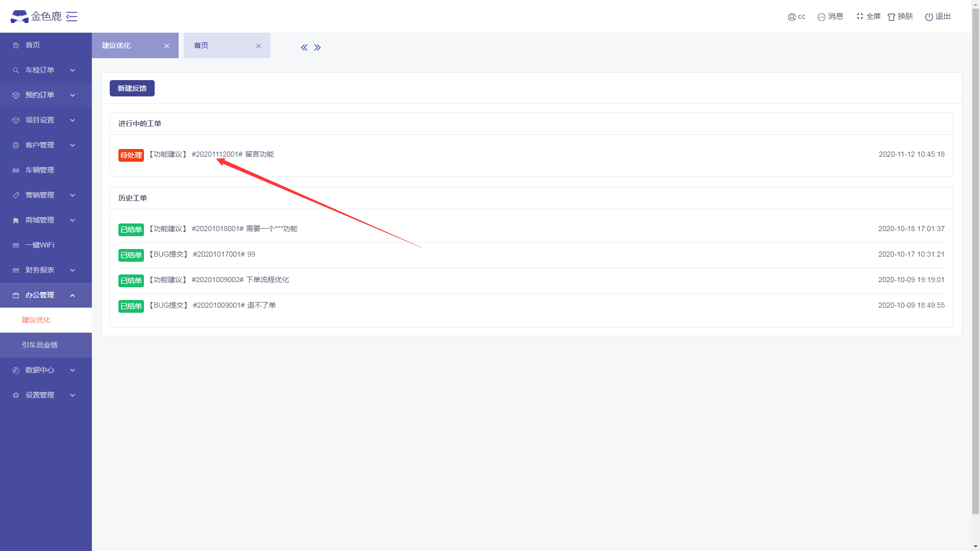Image resolution: width=980 pixels, height=551 pixels.
Task: Expand the 车检订单 menu chevron
Action: coord(72,70)
